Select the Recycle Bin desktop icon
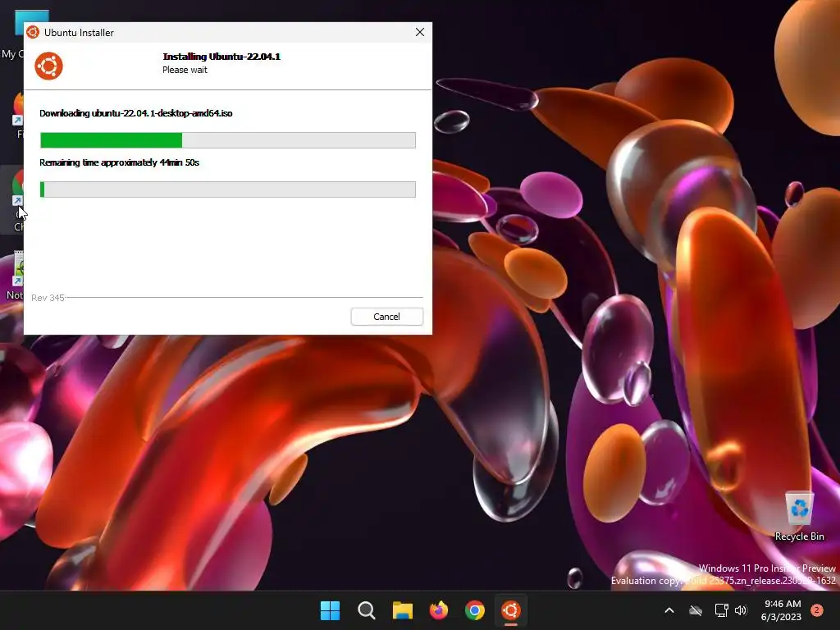 point(799,516)
